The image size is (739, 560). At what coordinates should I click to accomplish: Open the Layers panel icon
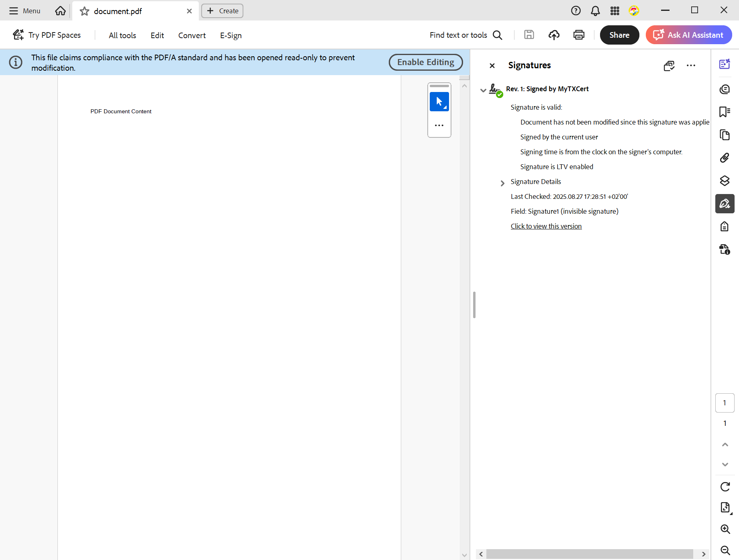(725, 181)
